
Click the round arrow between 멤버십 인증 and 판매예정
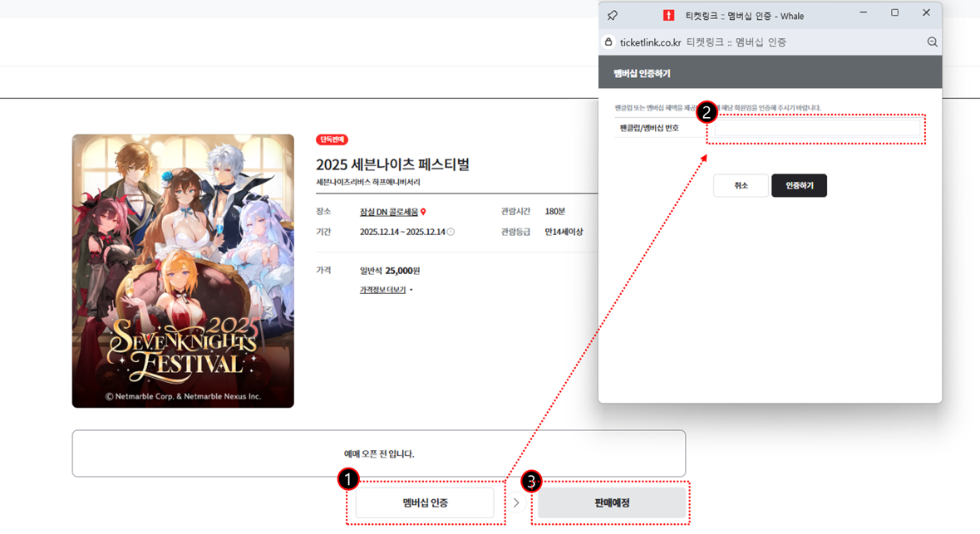tap(516, 502)
